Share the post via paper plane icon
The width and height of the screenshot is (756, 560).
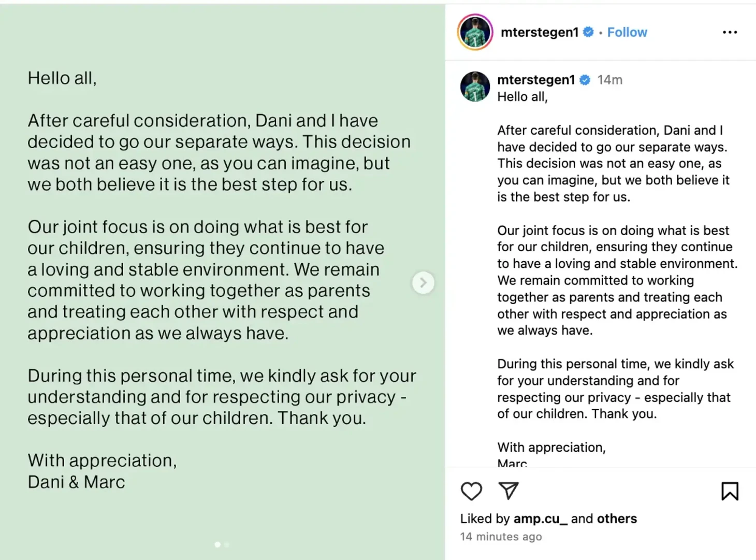(508, 490)
